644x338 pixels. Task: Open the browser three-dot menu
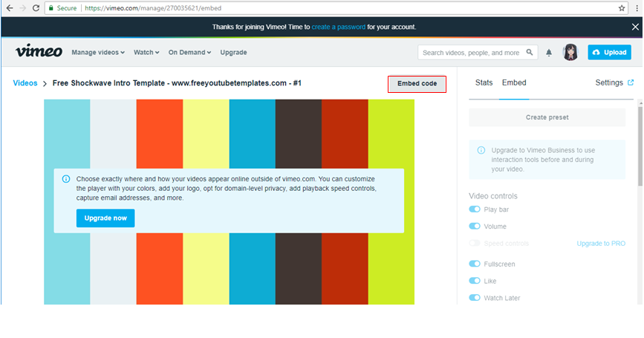tap(637, 8)
